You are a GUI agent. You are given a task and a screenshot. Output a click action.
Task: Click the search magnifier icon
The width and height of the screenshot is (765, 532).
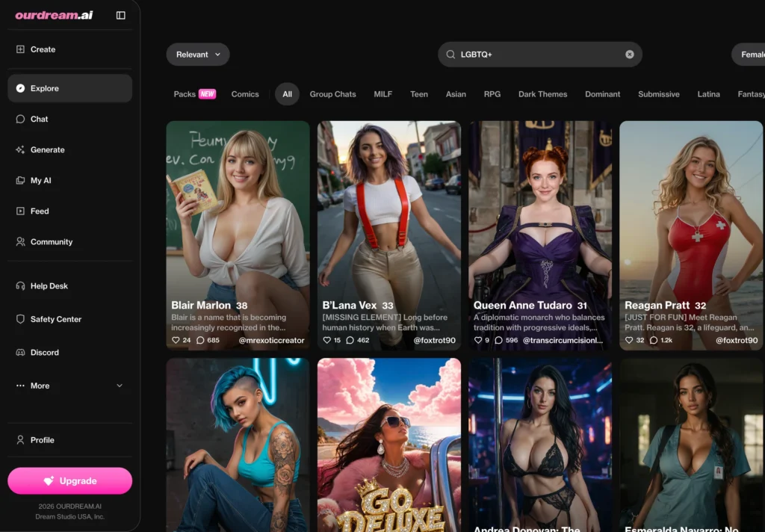click(x=450, y=55)
